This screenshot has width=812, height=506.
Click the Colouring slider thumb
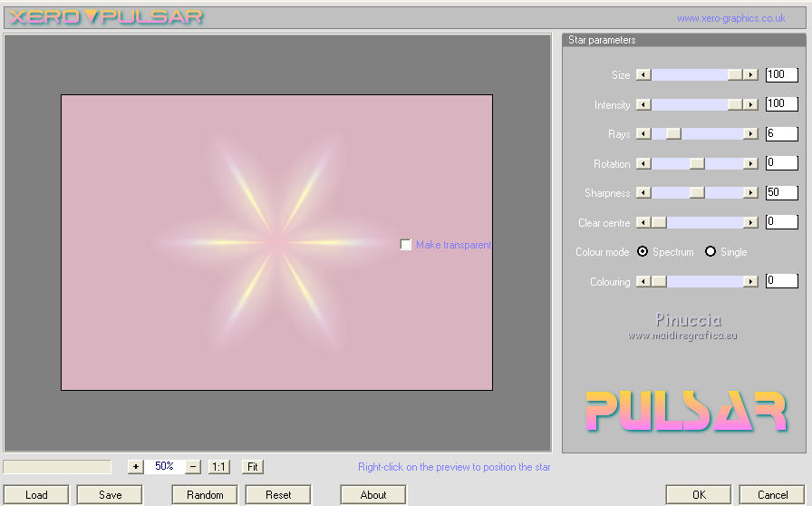[659, 281]
